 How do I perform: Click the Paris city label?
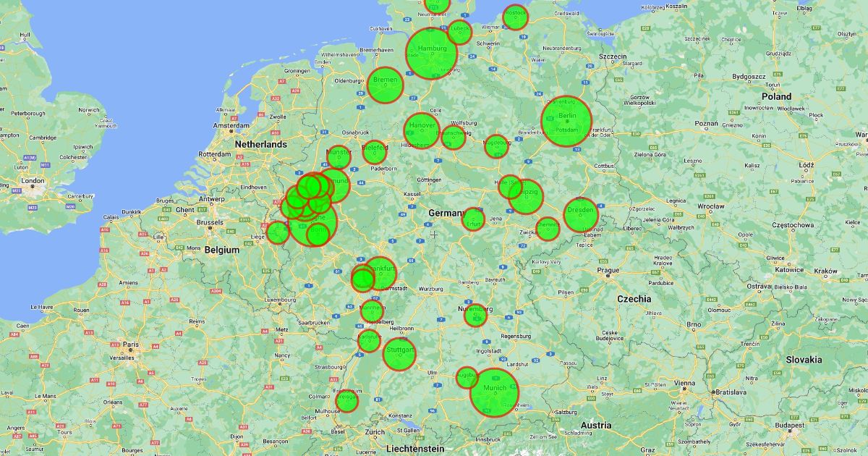pyautogui.click(x=130, y=345)
